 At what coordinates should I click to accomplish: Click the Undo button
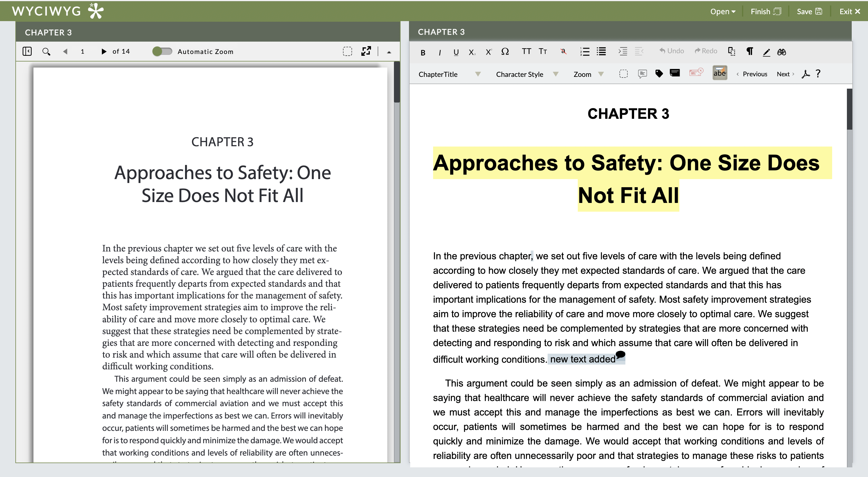click(x=671, y=51)
